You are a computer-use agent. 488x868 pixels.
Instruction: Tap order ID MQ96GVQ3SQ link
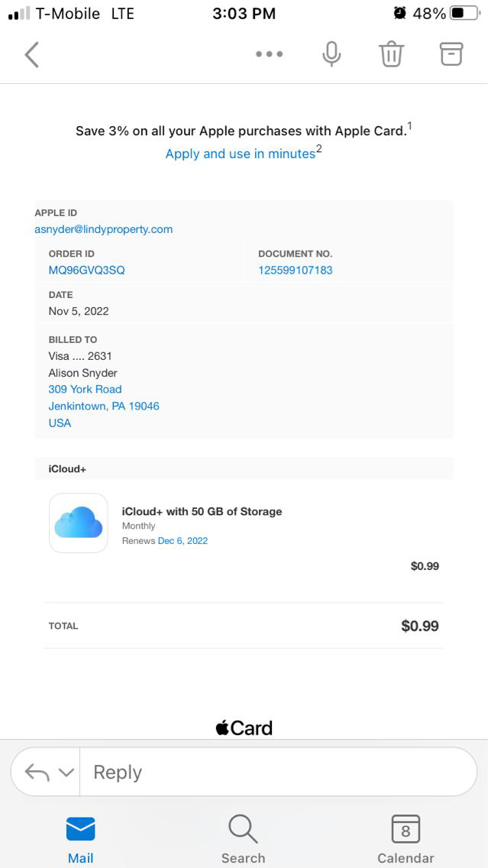pos(86,270)
